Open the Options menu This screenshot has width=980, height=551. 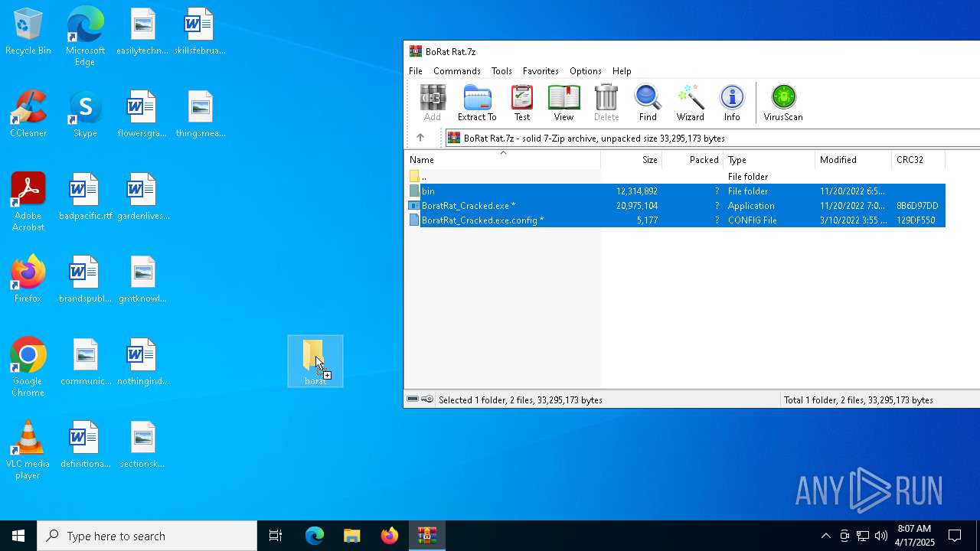586,71
